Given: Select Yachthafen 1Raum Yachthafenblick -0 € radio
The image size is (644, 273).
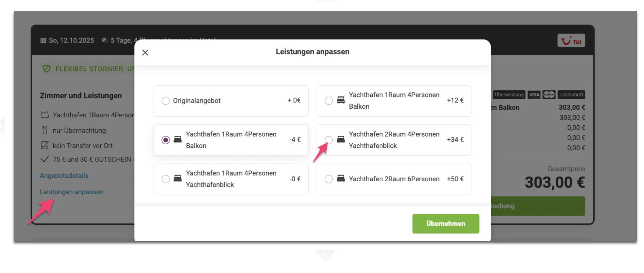Looking at the screenshot, I should [x=166, y=179].
